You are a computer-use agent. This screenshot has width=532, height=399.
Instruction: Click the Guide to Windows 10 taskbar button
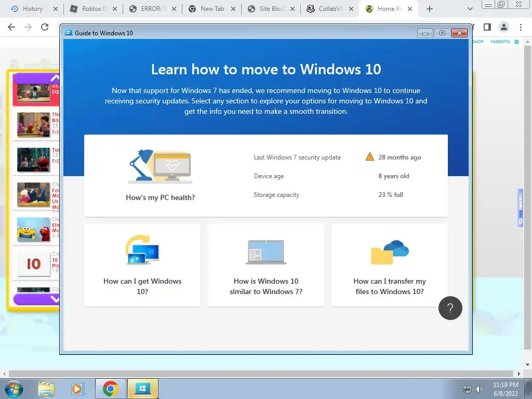click(142, 389)
